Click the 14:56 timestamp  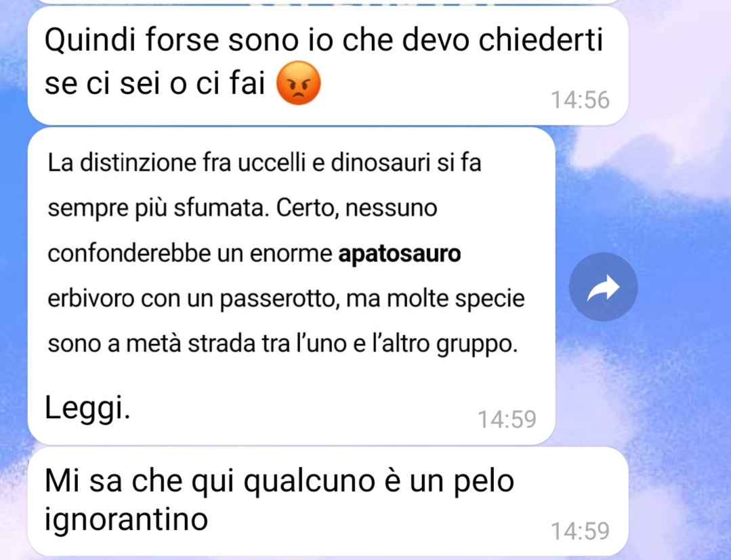click(580, 100)
